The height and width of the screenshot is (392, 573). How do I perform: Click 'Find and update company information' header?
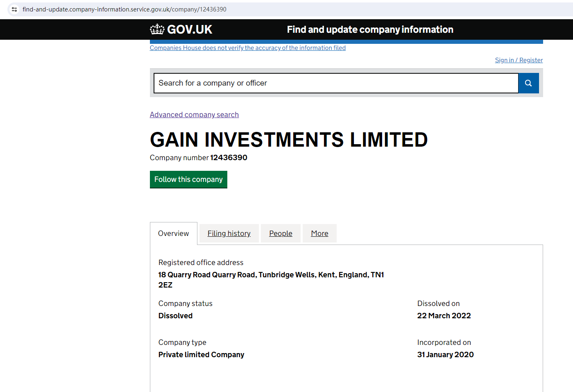[370, 29]
